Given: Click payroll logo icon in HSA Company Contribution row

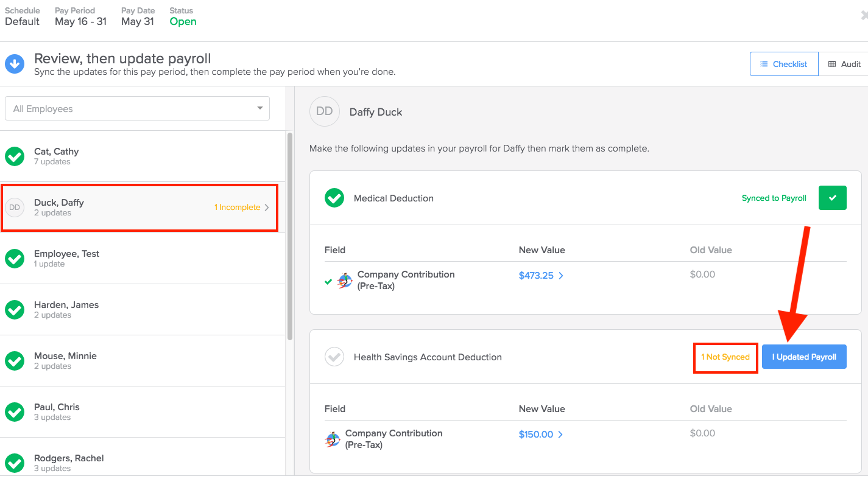Looking at the screenshot, I should click(x=333, y=439).
